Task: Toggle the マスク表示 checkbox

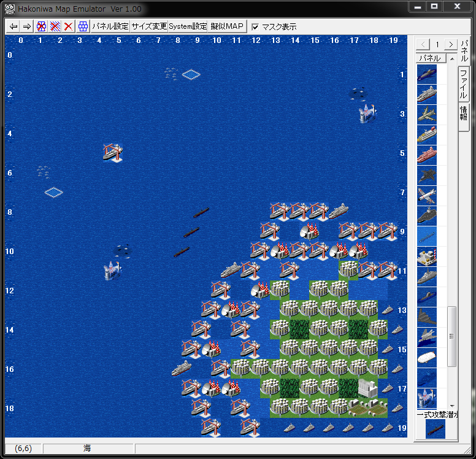Action: [x=255, y=27]
